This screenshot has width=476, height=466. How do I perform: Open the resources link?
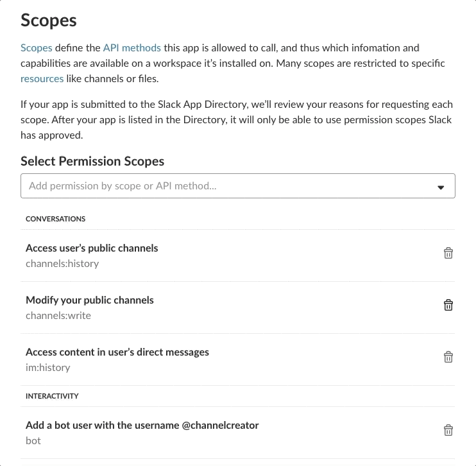click(42, 78)
